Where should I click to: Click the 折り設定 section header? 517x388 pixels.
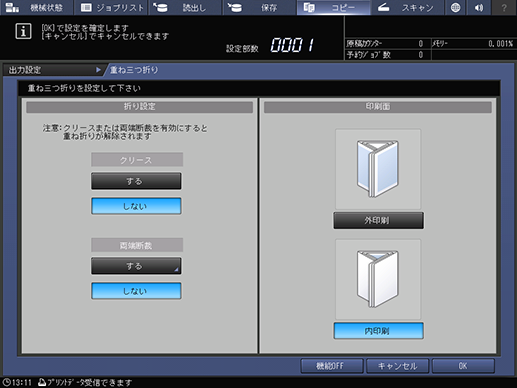pyautogui.click(x=139, y=107)
